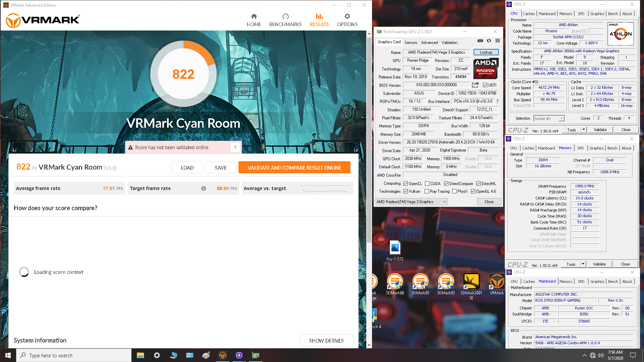Open the GPU selection dropdown in GPU-Z

coord(412,202)
